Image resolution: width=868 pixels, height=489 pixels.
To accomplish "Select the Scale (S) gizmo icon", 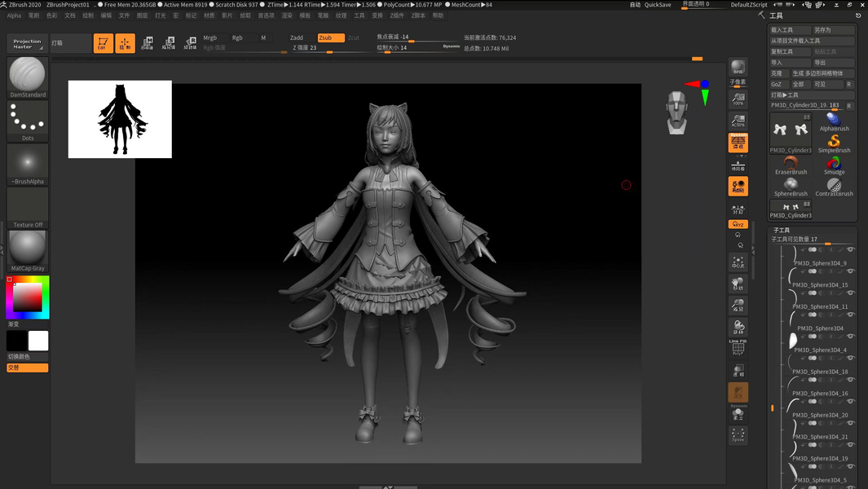I will [168, 43].
